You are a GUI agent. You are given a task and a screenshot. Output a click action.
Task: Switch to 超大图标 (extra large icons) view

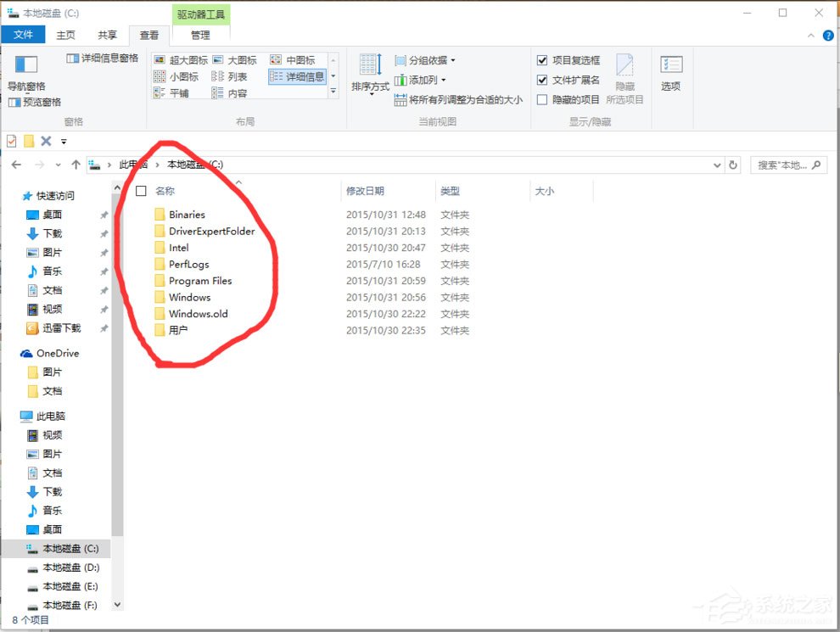(x=182, y=59)
